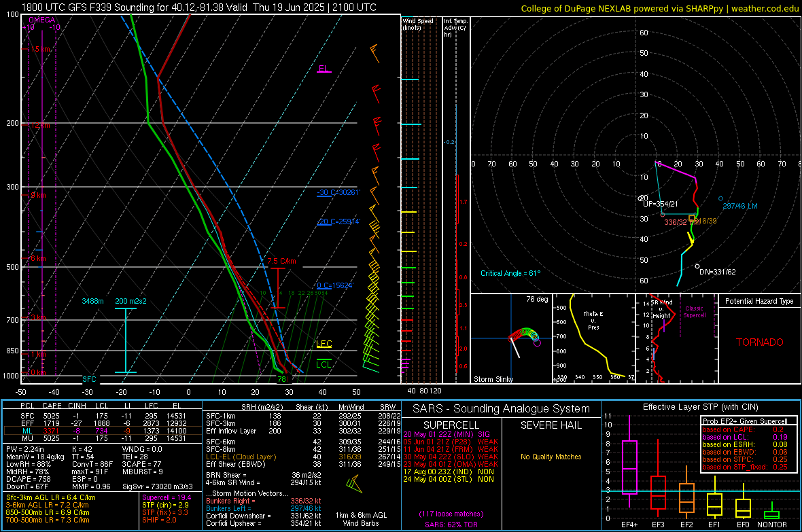Click the SFC-1km row in the SRH table
Image resolution: width=802 pixels, height=532 pixels.
[x=303, y=416]
